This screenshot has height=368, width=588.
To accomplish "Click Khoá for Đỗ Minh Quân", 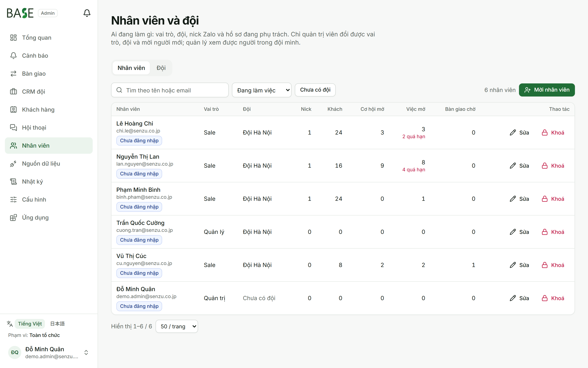I will [553, 298].
